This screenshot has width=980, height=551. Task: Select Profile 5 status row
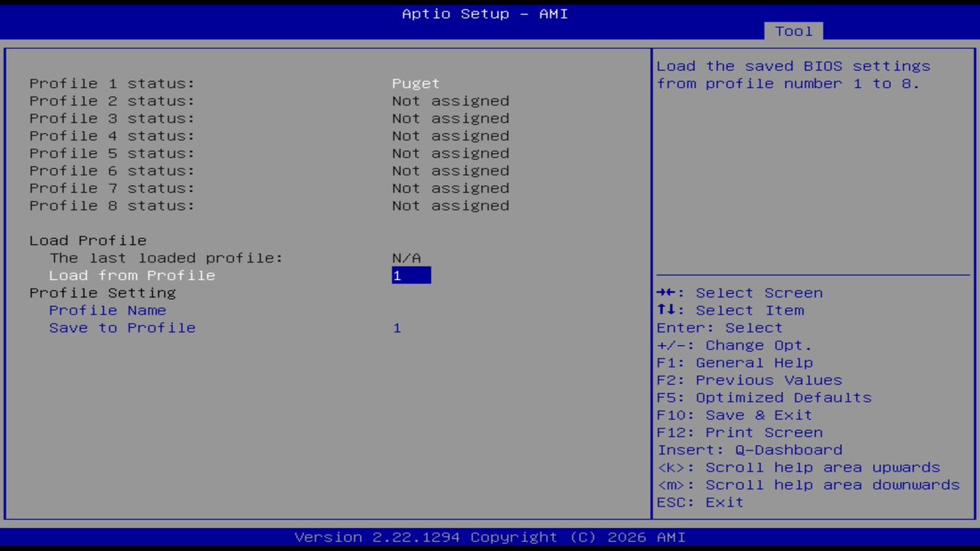point(111,153)
